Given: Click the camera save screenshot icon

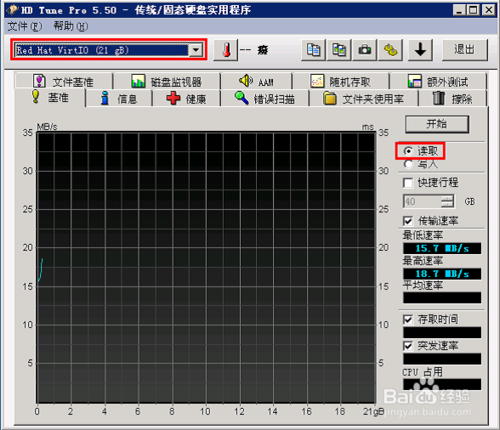Looking at the screenshot, I should coord(365,50).
